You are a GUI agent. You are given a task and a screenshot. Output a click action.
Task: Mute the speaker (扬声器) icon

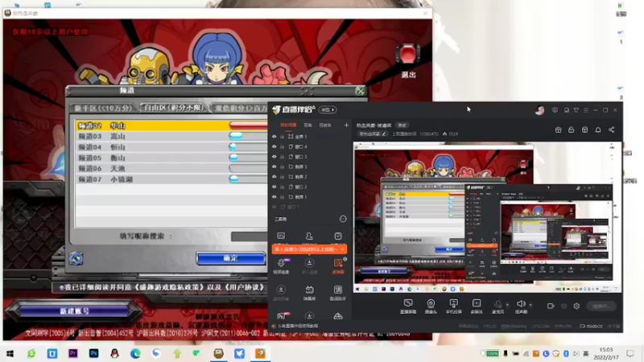click(x=521, y=304)
